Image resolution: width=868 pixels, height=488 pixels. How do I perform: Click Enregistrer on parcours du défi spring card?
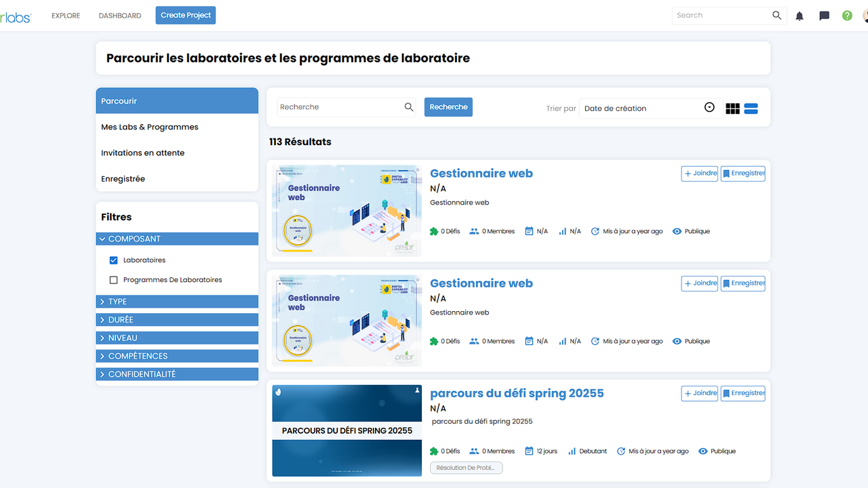click(743, 393)
